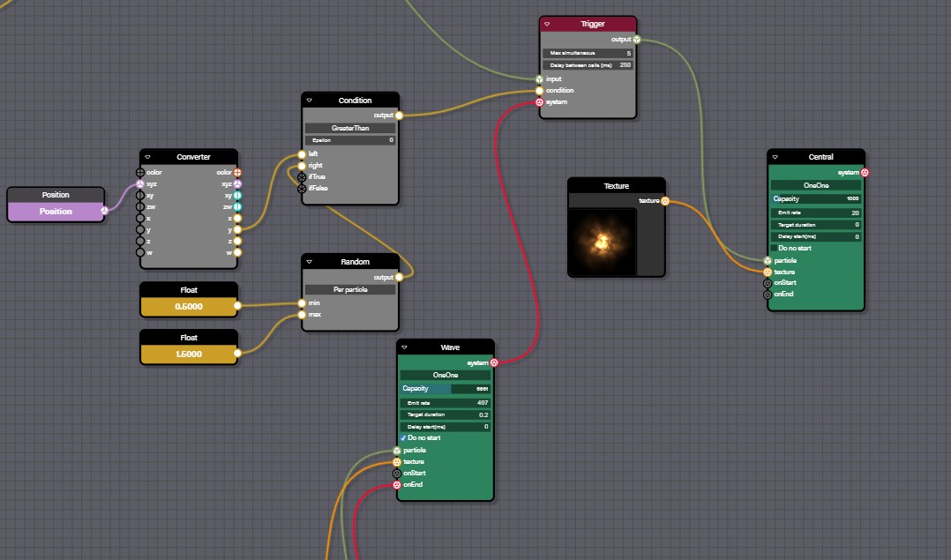Click the Central node's texture input port
The image size is (951, 560).
[768, 273]
